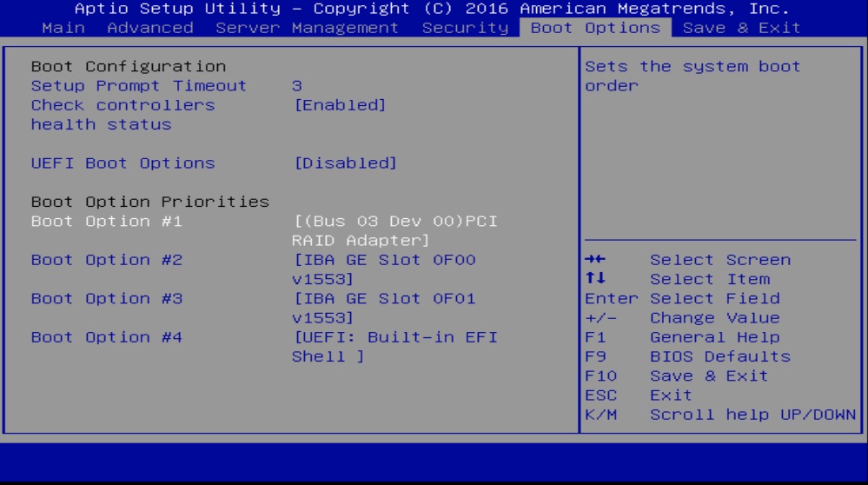Click the Boot Option Priorities heading
Viewport: 868px width, 485px height.
coord(150,202)
